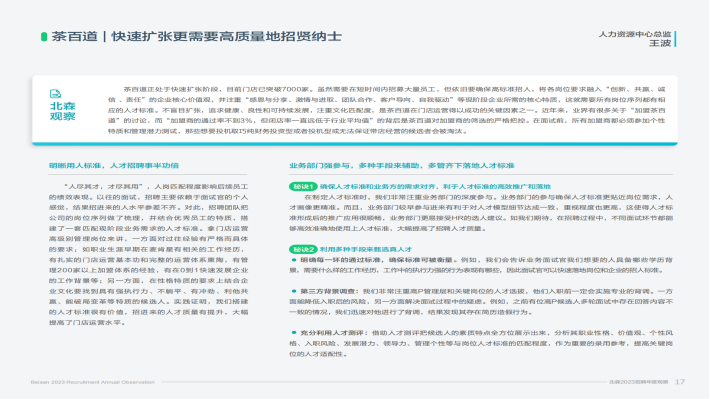Click the heading 明晰用人标准，人才招聘事半功倍

point(114,166)
